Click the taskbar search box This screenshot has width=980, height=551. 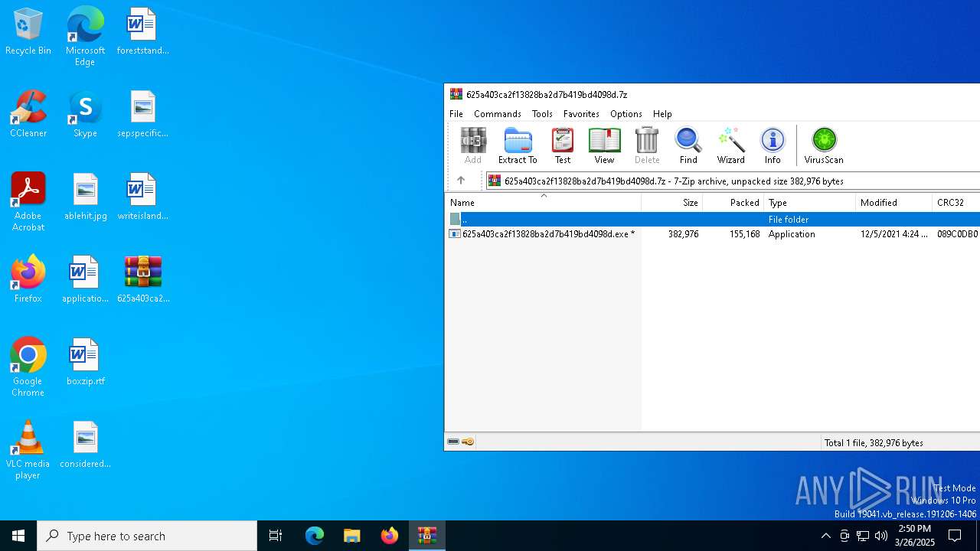pyautogui.click(x=147, y=536)
